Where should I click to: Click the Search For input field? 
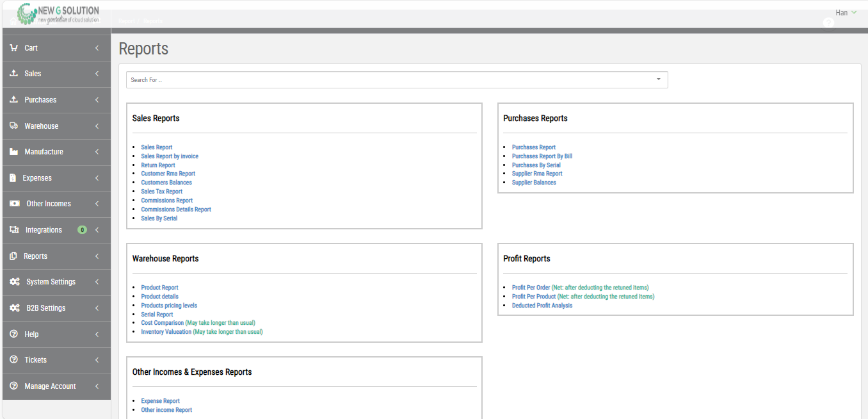coord(384,80)
